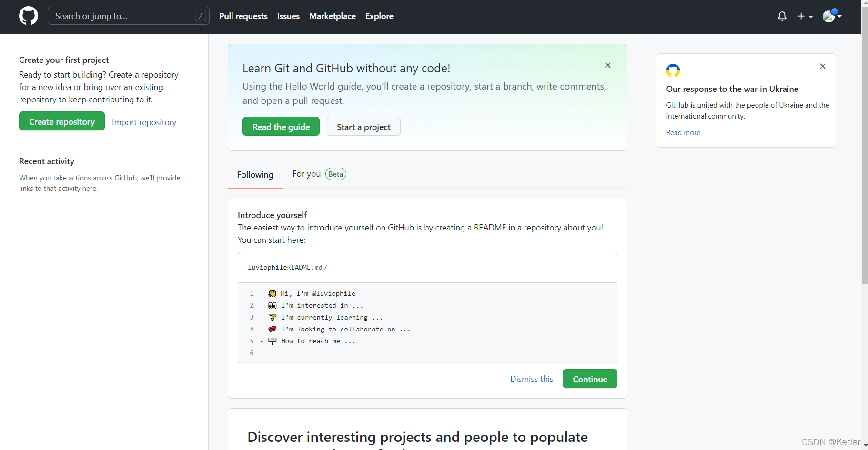
Task: Go to Marketplace in the navigation
Action: [333, 16]
